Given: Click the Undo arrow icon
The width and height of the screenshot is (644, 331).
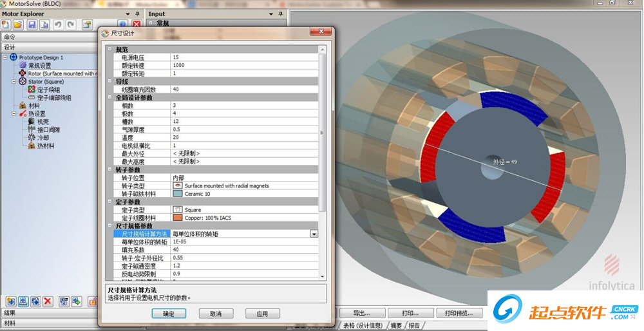Looking at the screenshot, I should point(58,24).
